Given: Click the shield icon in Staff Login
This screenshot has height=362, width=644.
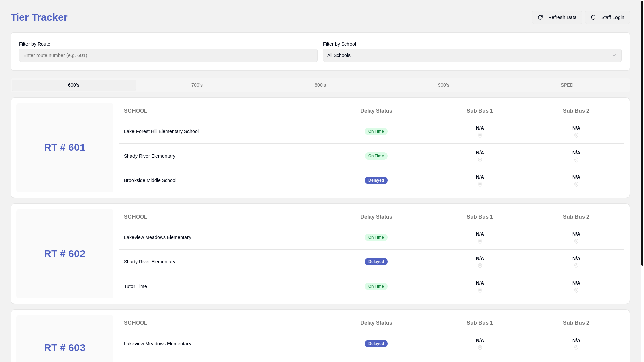Looking at the screenshot, I should pos(593,17).
